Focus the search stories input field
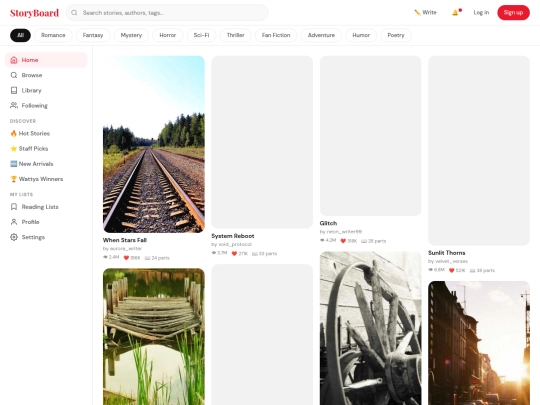Image resolution: width=540 pixels, height=405 pixels. point(167,13)
